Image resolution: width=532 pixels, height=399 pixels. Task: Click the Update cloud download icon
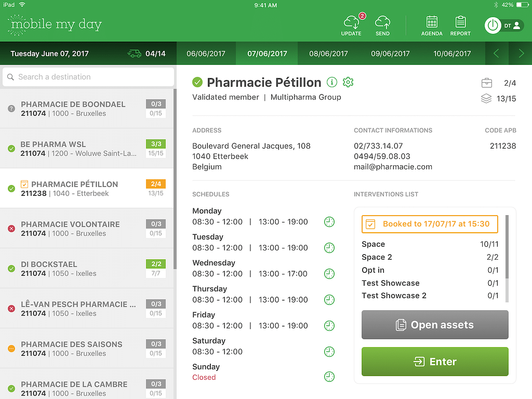pyautogui.click(x=351, y=22)
